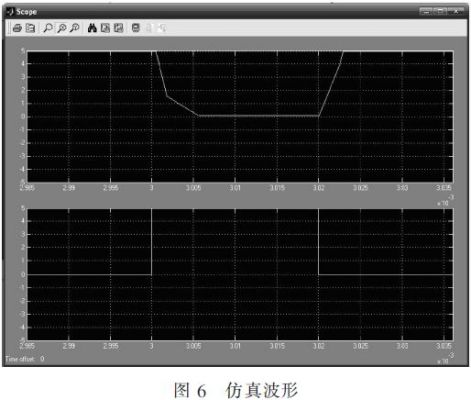The image size is (471, 400).
Task: Maximize the Scope window
Action: (441, 11)
